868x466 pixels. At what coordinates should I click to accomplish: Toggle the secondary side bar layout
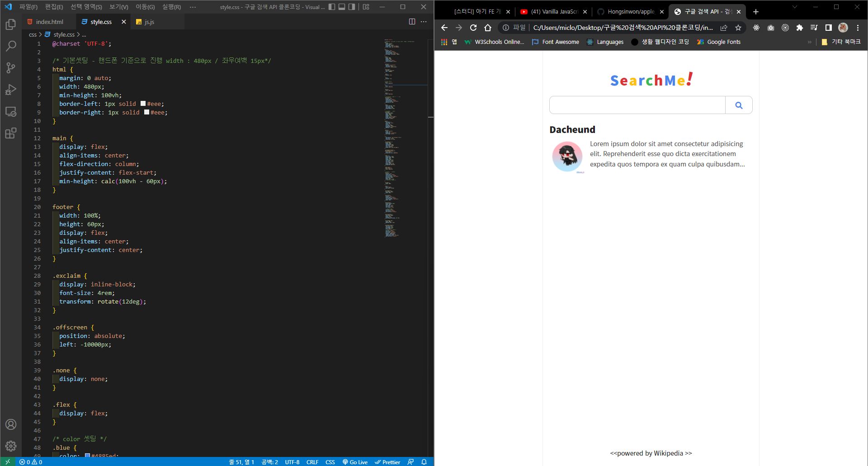tap(352, 7)
